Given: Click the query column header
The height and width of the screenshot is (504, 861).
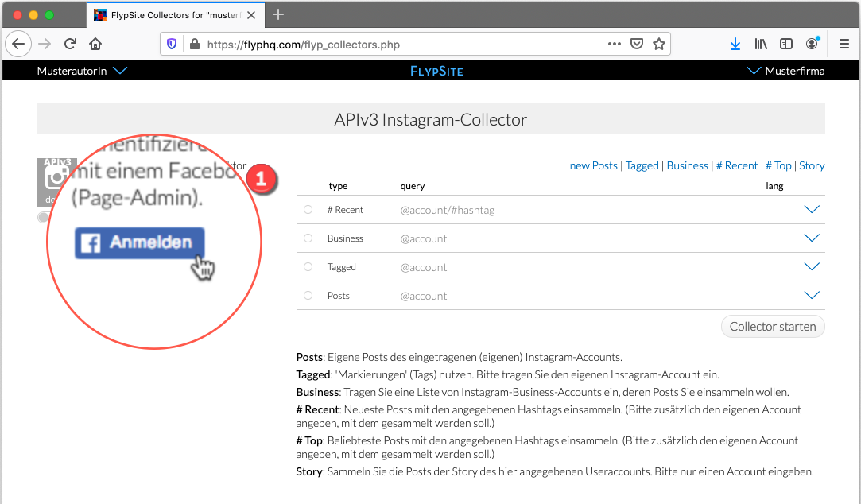Looking at the screenshot, I should tap(413, 186).
